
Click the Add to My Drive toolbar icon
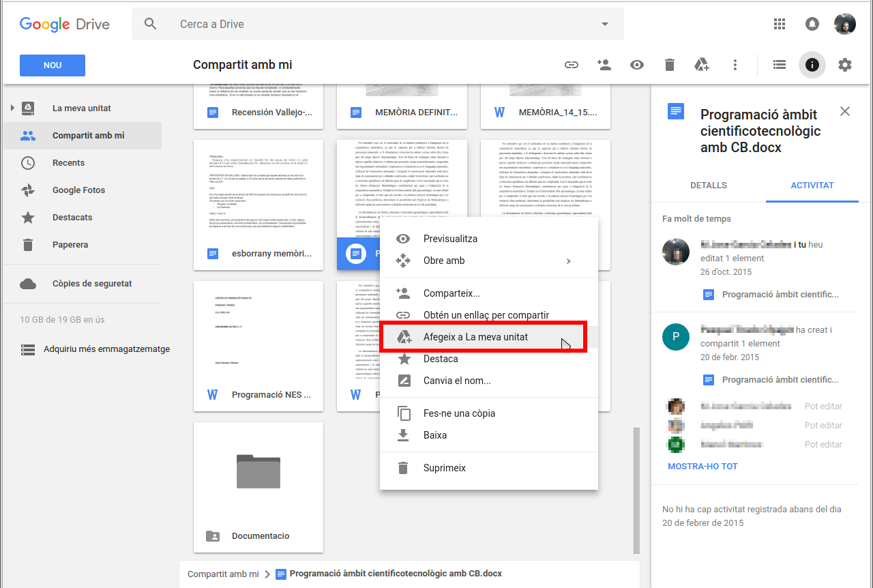point(702,65)
